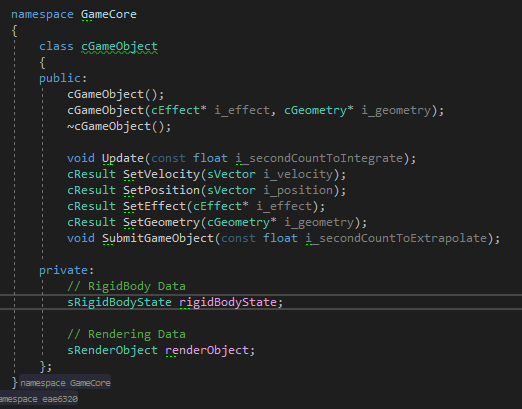The image size is (522, 409).
Task: Click the '// RigidBody Data' comment
Action: pyautogui.click(x=126, y=286)
